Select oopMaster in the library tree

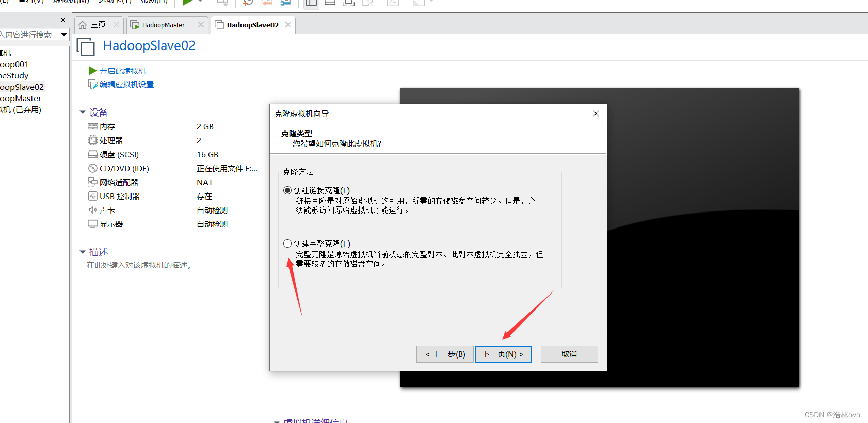[21, 99]
